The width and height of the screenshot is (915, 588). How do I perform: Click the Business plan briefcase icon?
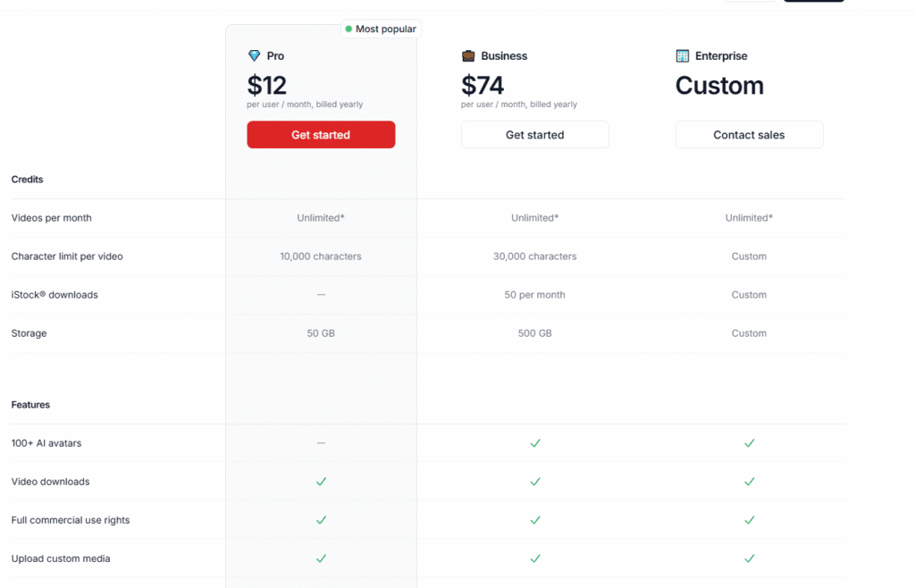468,56
